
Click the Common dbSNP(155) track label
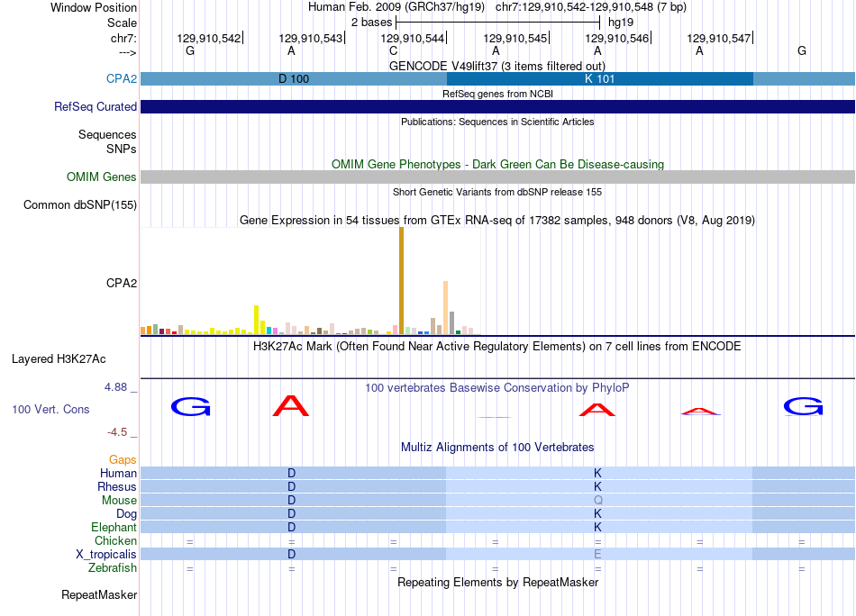[x=79, y=204]
